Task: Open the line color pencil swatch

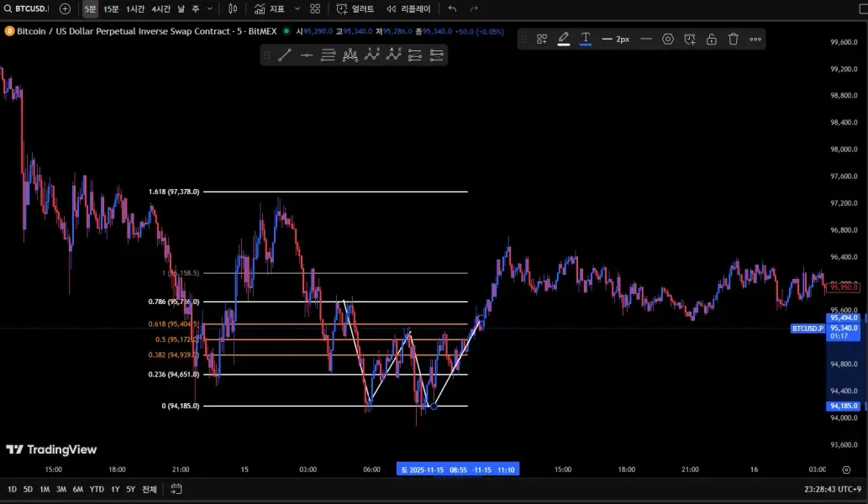Action: point(563,39)
